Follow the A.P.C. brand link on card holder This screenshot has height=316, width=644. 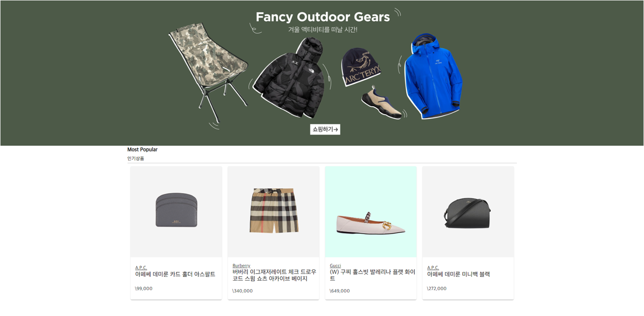click(x=141, y=268)
